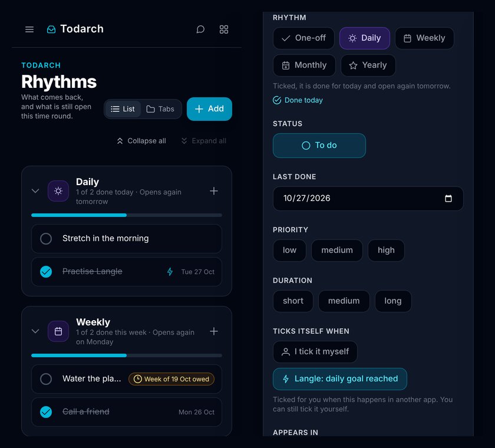The width and height of the screenshot is (495, 448).
Task: Click the Mon 26 Oct date
Action: 196,412
